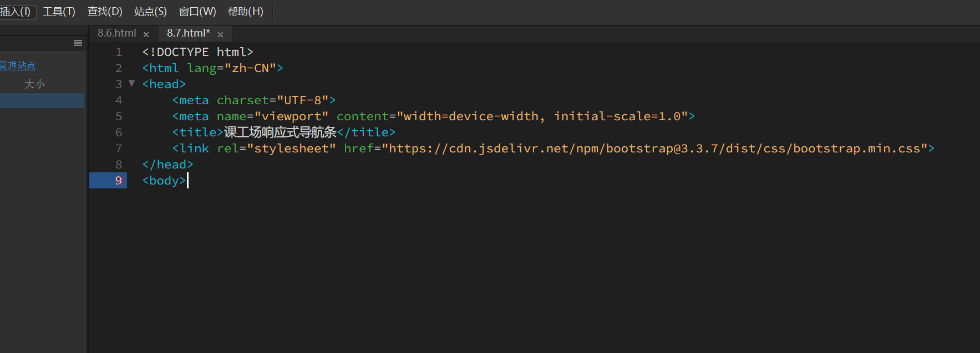Click the opening <head> tag text
Screen dimensions: 980x353
point(164,84)
